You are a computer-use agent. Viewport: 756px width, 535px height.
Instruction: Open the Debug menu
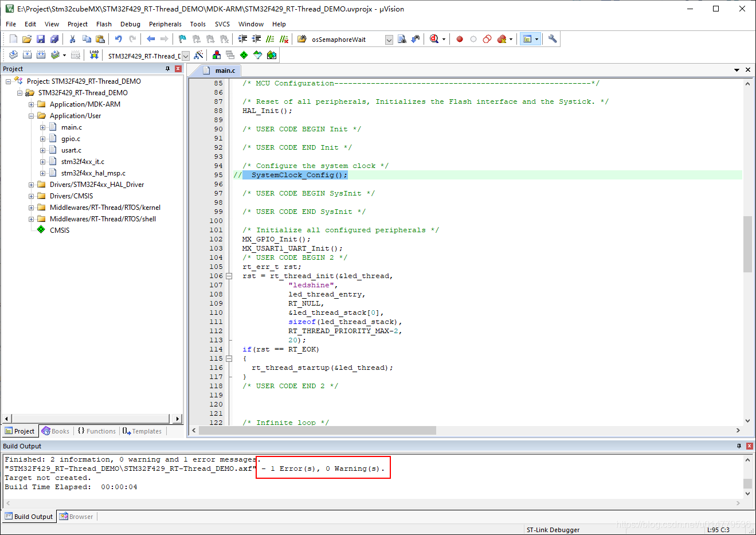130,24
